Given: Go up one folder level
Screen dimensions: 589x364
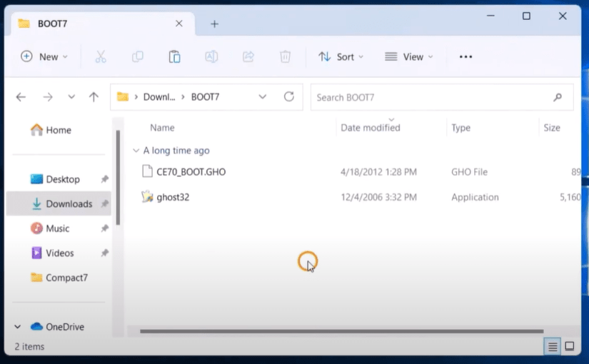Looking at the screenshot, I should (x=94, y=97).
